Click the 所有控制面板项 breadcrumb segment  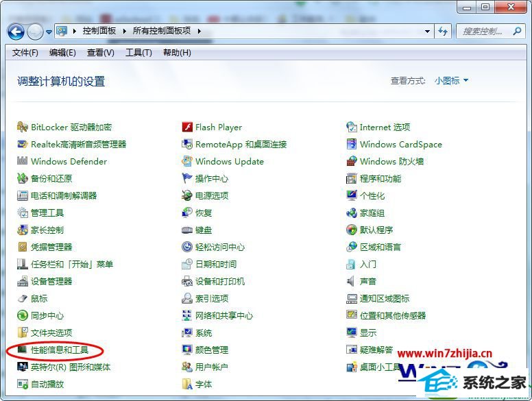(162, 31)
